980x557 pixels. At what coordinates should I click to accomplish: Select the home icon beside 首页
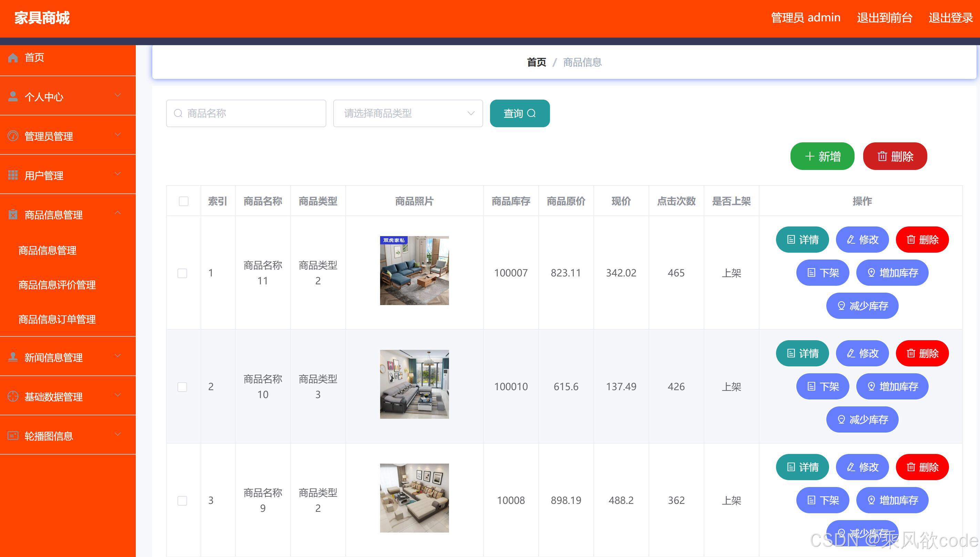point(13,57)
